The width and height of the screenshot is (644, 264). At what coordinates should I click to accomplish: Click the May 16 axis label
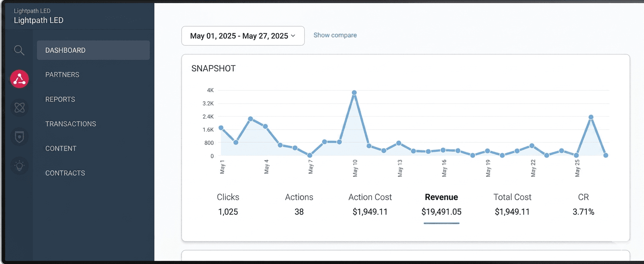pyautogui.click(x=444, y=168)
